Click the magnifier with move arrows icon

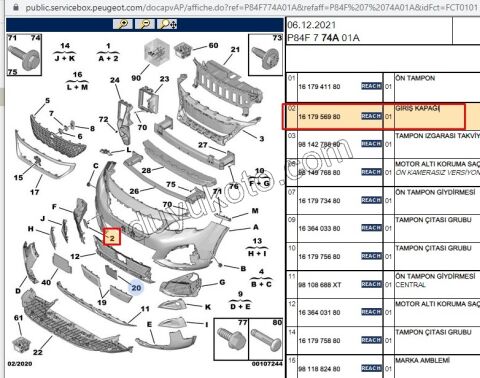pyautogui.click(x=167, y=24)
